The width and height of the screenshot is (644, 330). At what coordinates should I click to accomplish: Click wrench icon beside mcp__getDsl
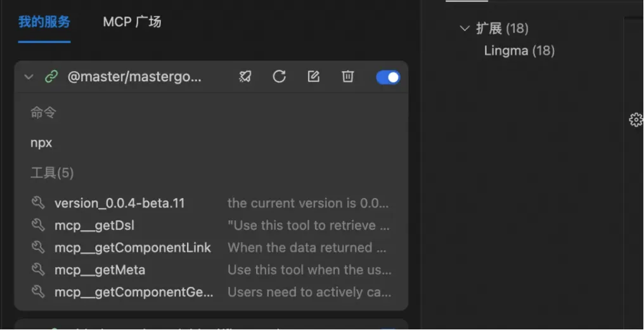38,225
